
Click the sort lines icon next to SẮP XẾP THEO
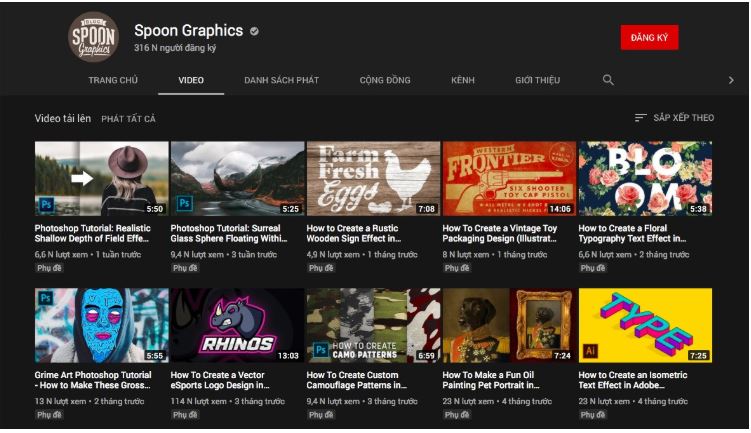click(x=641, y=118)
